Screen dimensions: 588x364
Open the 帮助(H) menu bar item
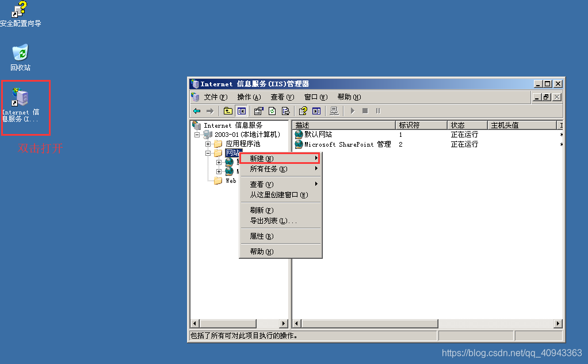349,97
